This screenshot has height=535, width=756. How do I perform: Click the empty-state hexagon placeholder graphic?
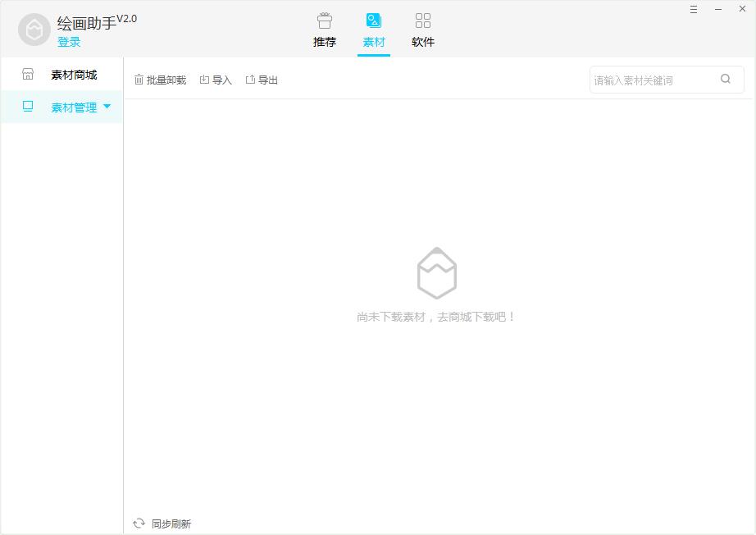(437, 272)
